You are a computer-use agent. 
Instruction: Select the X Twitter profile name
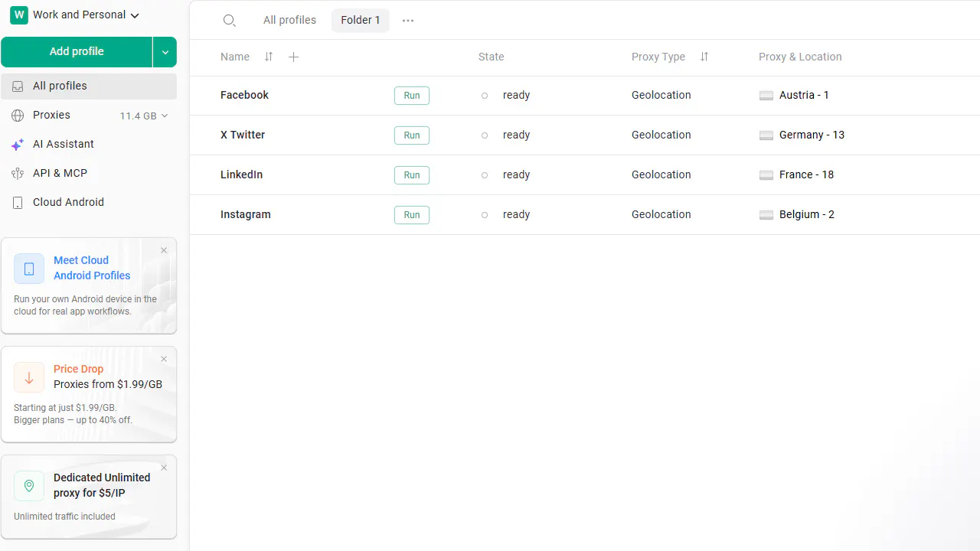[243, 135]
